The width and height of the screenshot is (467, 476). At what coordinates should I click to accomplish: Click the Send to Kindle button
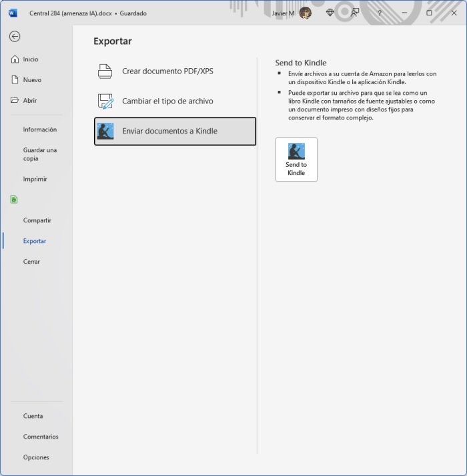296,160
